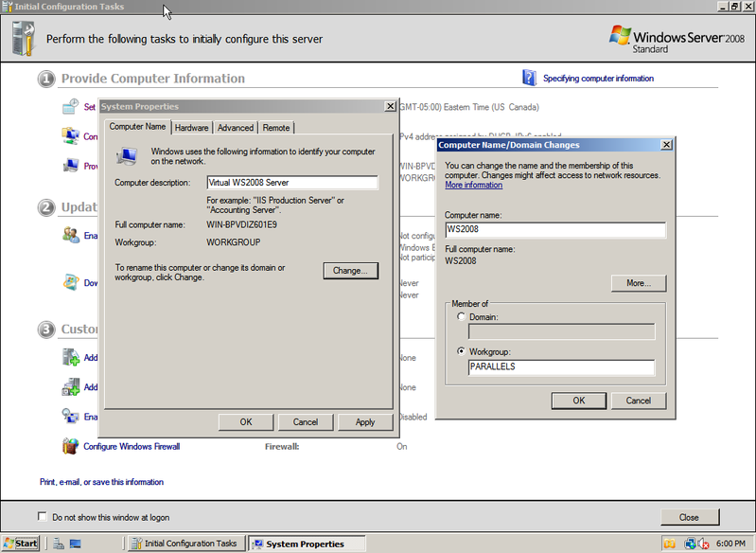Click the Add features server icon
The width and height of the screenshot is (756, 553).
tap(70, 386)
